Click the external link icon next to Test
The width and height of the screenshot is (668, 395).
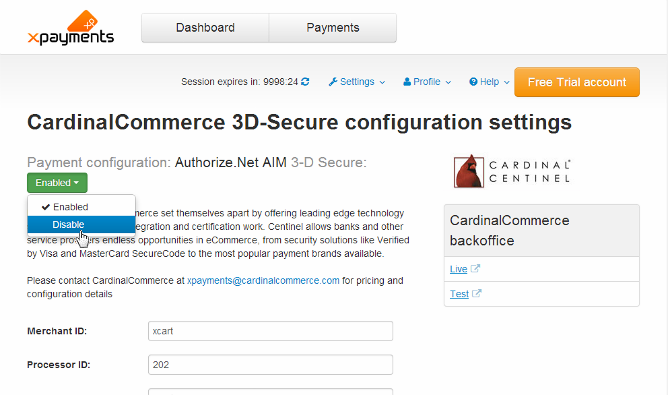click(x=477, y=293)
